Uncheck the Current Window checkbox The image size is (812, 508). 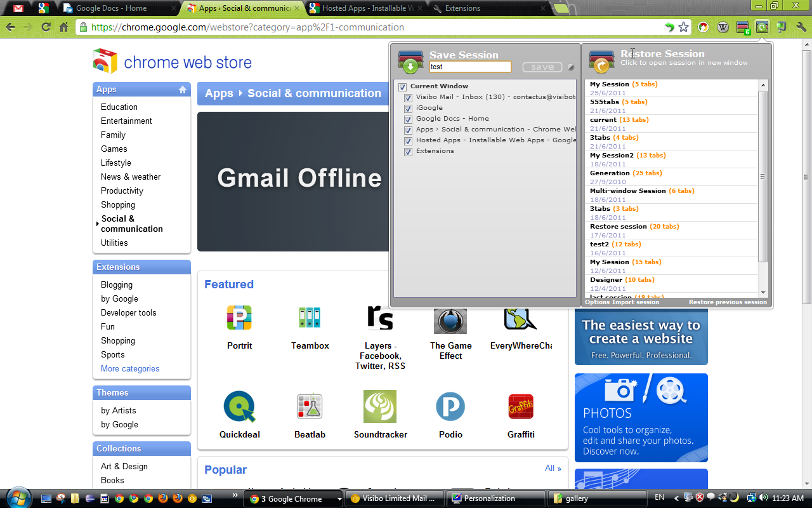(x=402, y=86)
